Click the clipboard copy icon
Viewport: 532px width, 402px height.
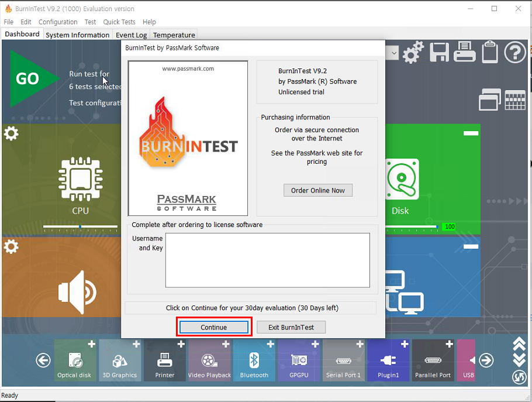[x=489, y=52]
